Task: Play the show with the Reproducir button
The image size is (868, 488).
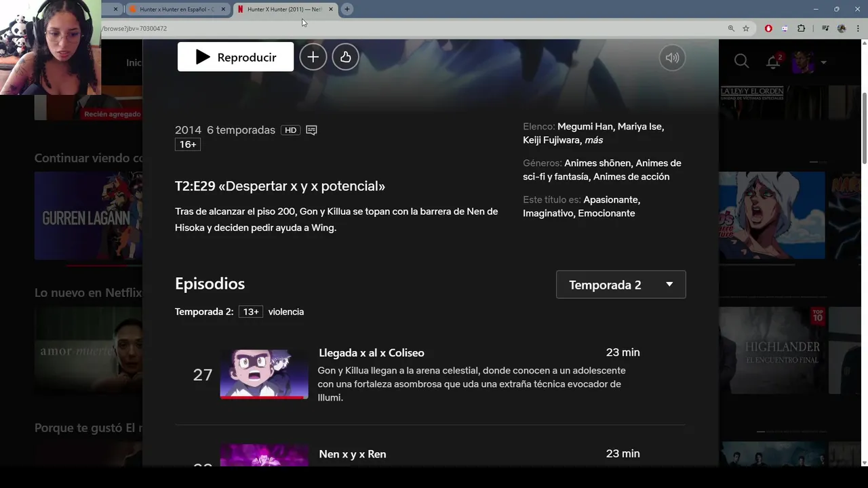Action: coord(235,57)
